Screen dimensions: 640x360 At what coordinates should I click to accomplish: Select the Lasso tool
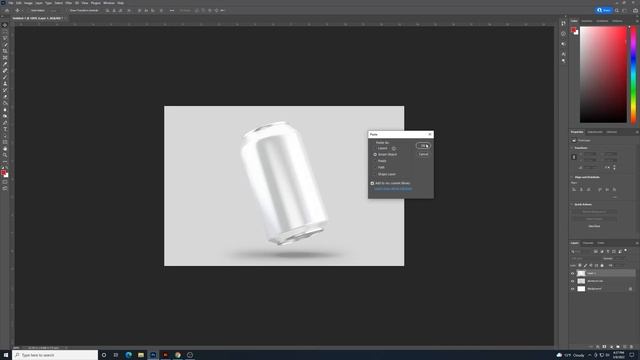pyautogui.click(x=5, y=38)
